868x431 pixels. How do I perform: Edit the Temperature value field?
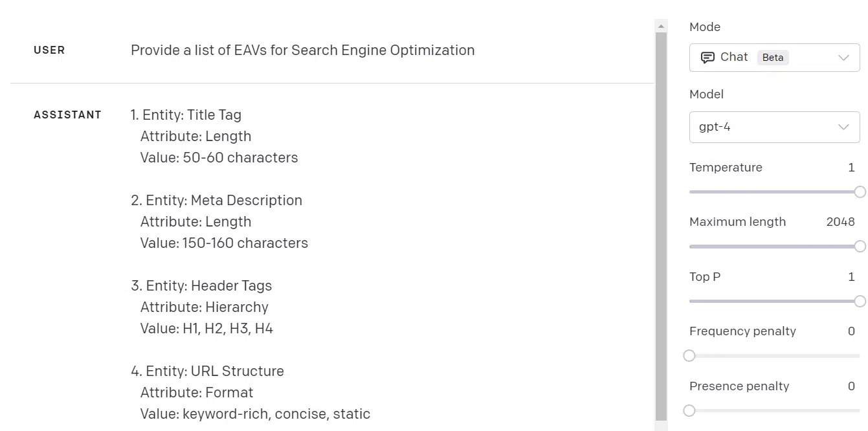coord(851,168)
